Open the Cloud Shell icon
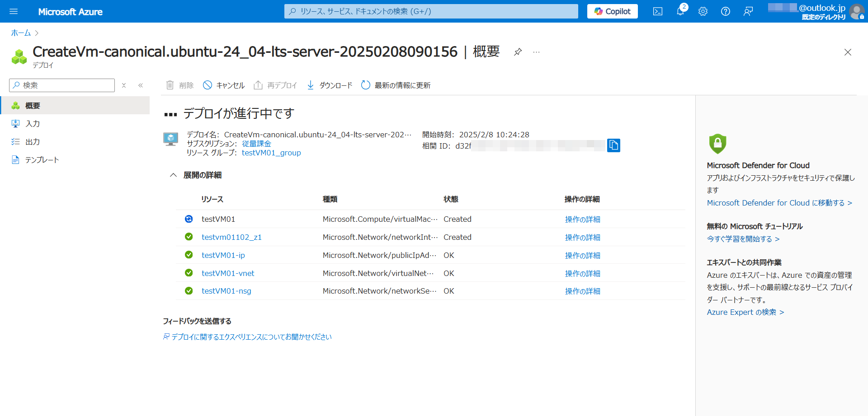The height and width of the screenshot is (416, 868). (x=657, y=11)
